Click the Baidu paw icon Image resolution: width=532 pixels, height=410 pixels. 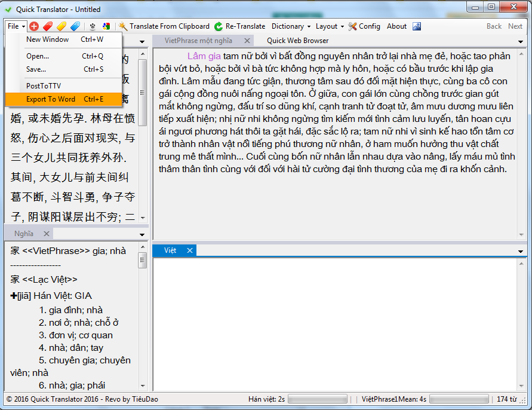pyautogui.click(x=93, y=26)
